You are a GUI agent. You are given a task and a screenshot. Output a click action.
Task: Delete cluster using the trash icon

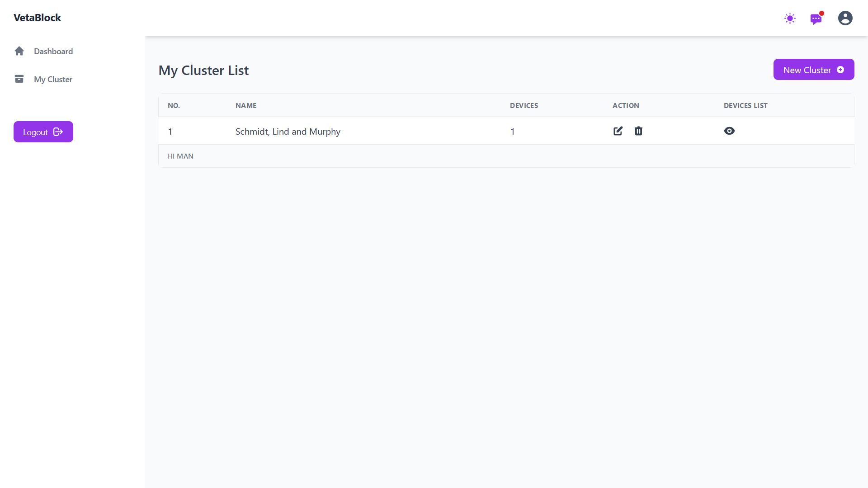[638, 131]
